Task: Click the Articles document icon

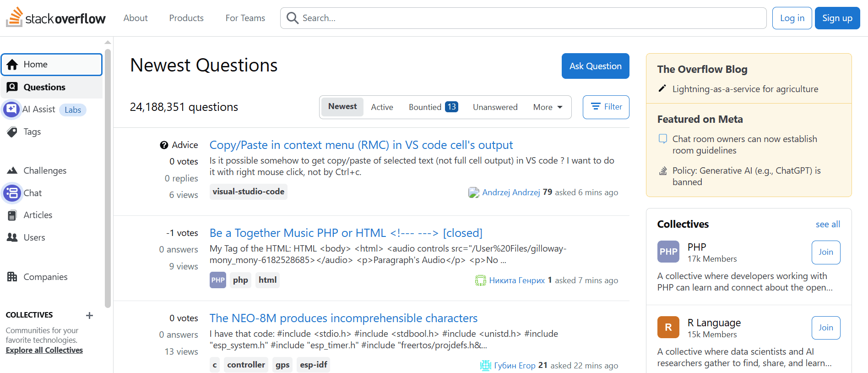Action: tap(12, 215)
